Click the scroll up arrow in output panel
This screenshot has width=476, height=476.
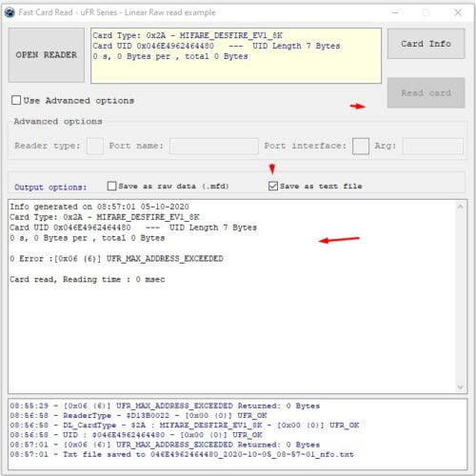pyautogui.click(x=461, y=207)
